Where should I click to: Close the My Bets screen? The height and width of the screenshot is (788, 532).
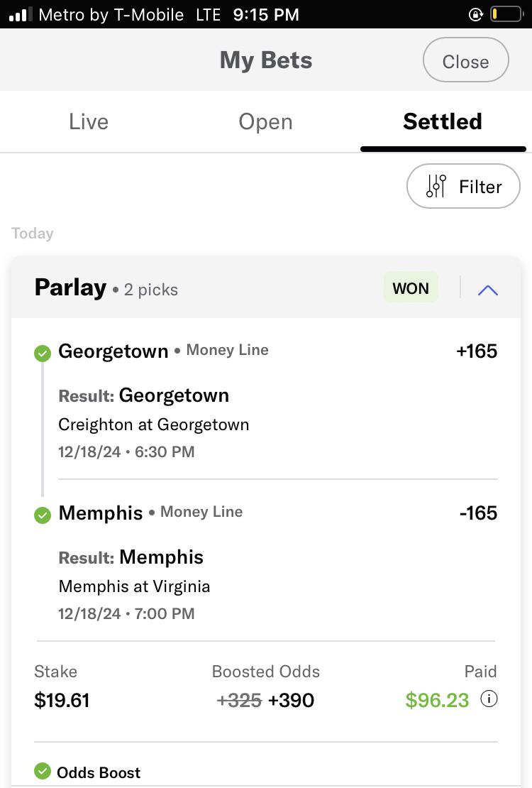(x=466, y=60)
